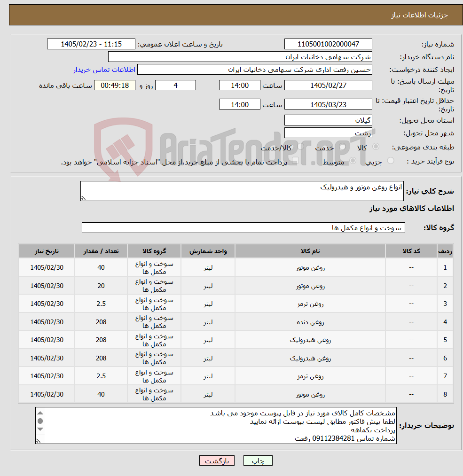Click the چاپ print button
The width and height of the screenshot is (463, 476).
[x=258, y=460]
